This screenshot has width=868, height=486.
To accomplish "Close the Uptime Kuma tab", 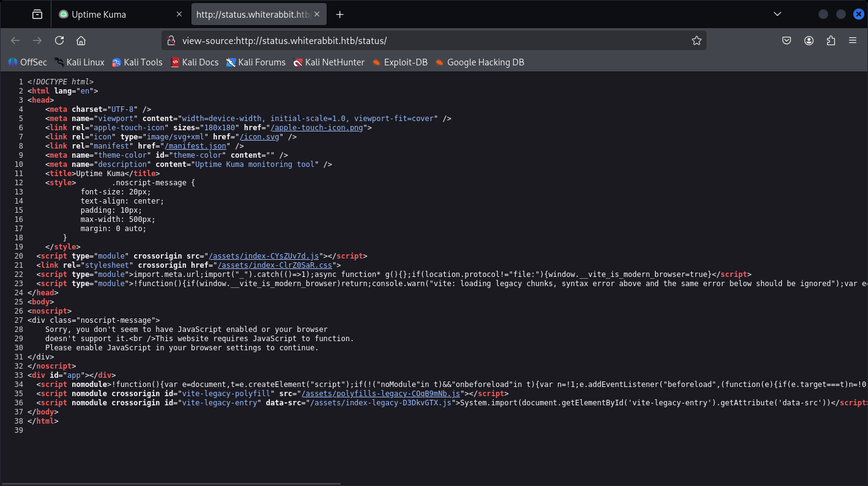I will pos(179,14).
